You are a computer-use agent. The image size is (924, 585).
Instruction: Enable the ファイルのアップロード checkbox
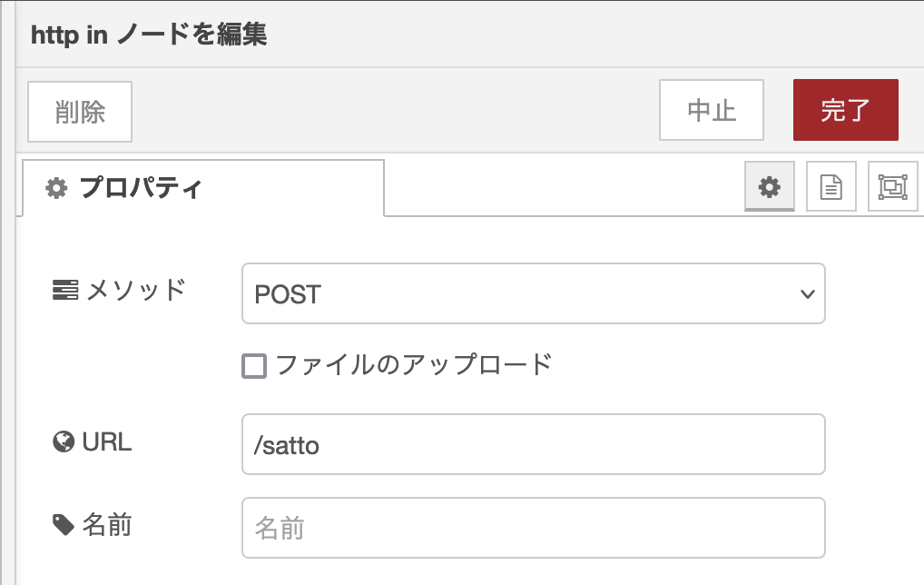tap(254, 362)
